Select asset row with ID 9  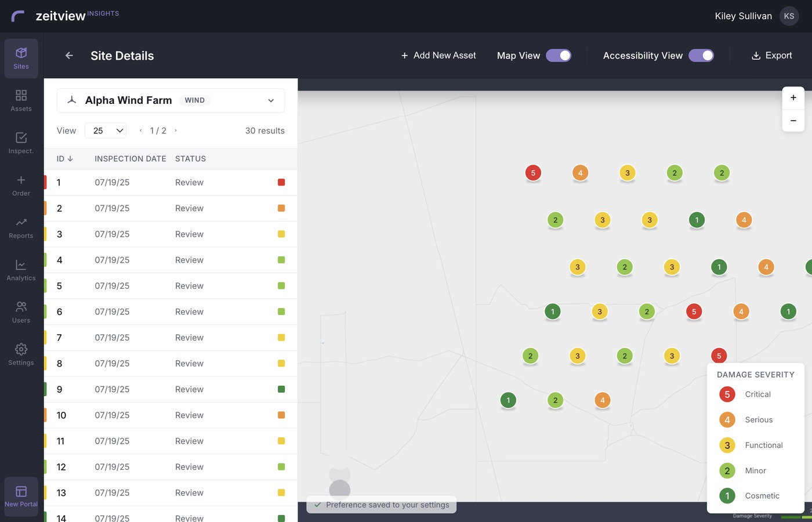pyautogui.click(x=171, y=390)
